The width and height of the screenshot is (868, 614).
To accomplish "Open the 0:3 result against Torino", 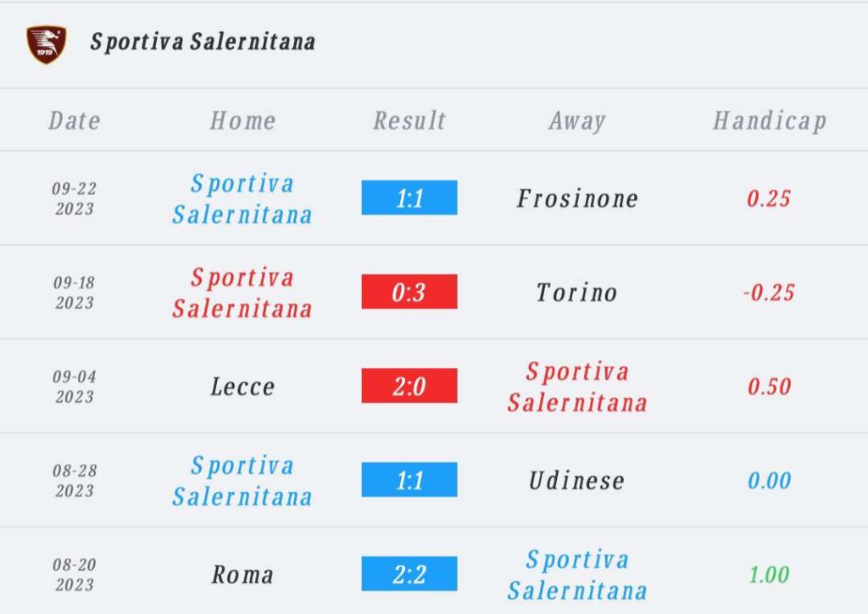I will 409,292.
